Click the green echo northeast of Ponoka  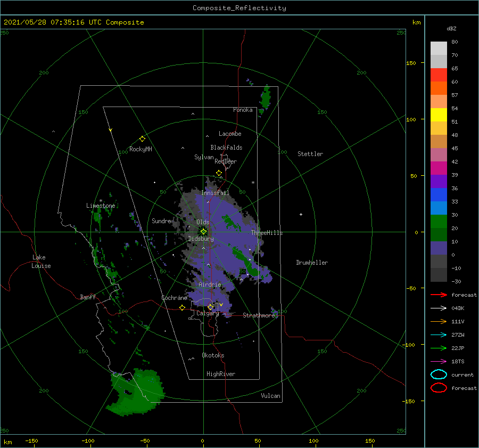point(265,98)
